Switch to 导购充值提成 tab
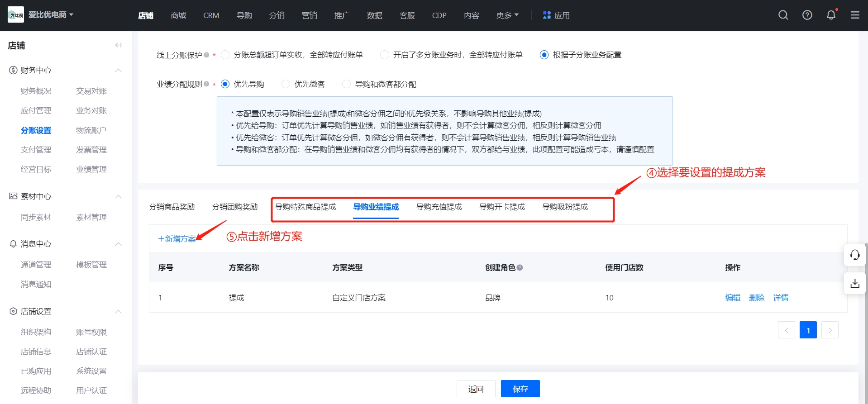 pos(439,207)
